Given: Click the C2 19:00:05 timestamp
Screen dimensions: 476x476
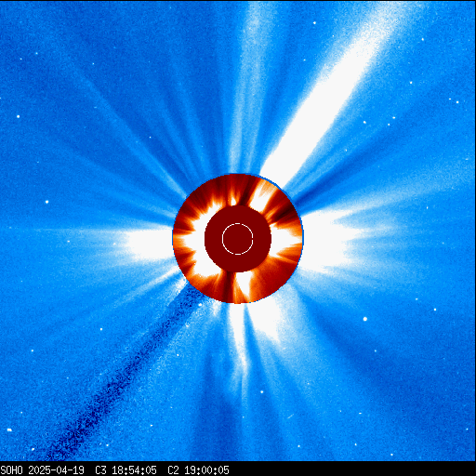Looking at the screenshot, I should pos(198,470).
